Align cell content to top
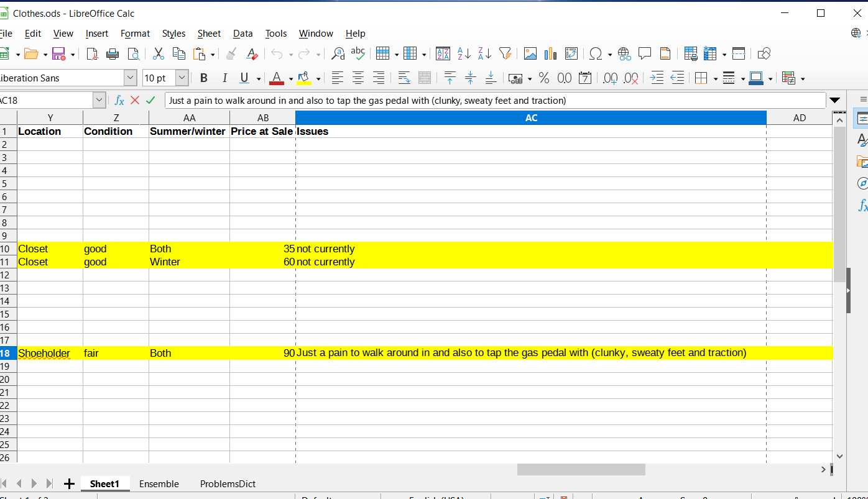The width and height of the screenshot is (868, 499). click(450, 78)
